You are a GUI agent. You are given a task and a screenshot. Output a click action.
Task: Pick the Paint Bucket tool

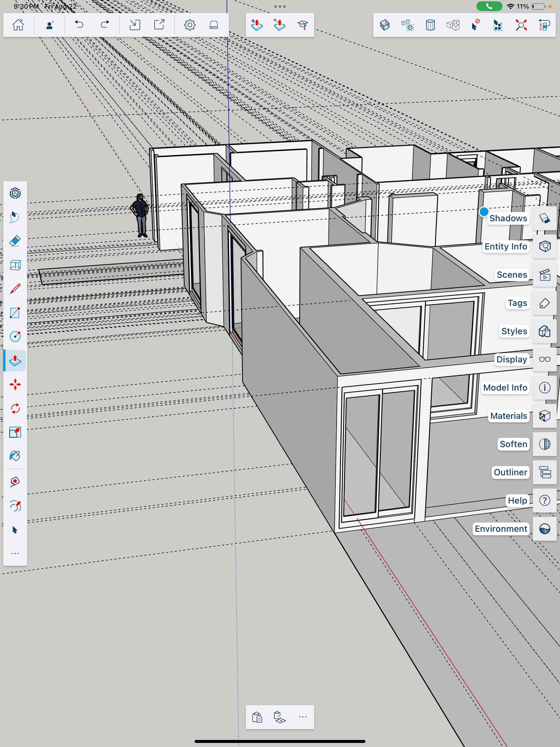(15, 456)
